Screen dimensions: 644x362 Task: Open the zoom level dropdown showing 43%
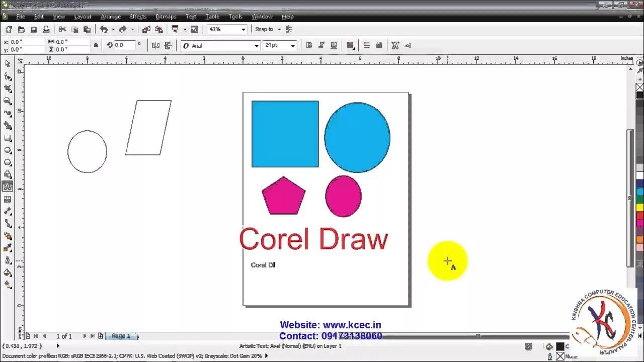[243, 30]
